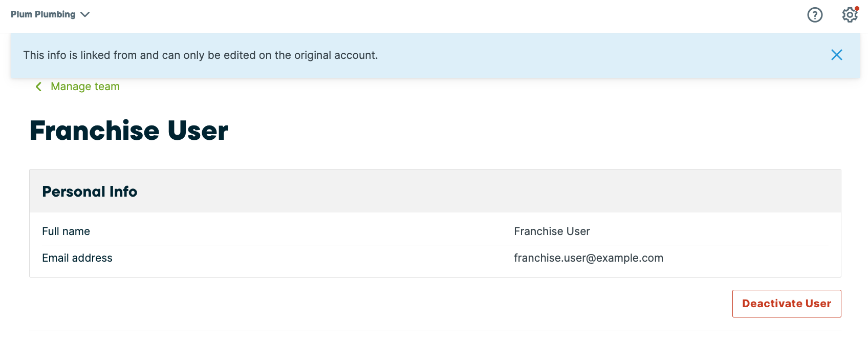Open the help question mark icon
This screenshot has width=868, height=340.
(815, 15)
